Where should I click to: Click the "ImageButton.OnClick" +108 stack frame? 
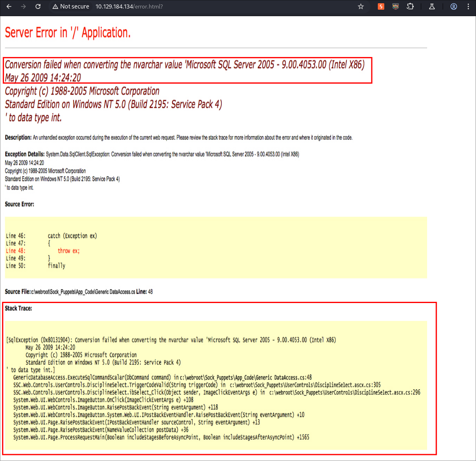(x=103, y=400)
